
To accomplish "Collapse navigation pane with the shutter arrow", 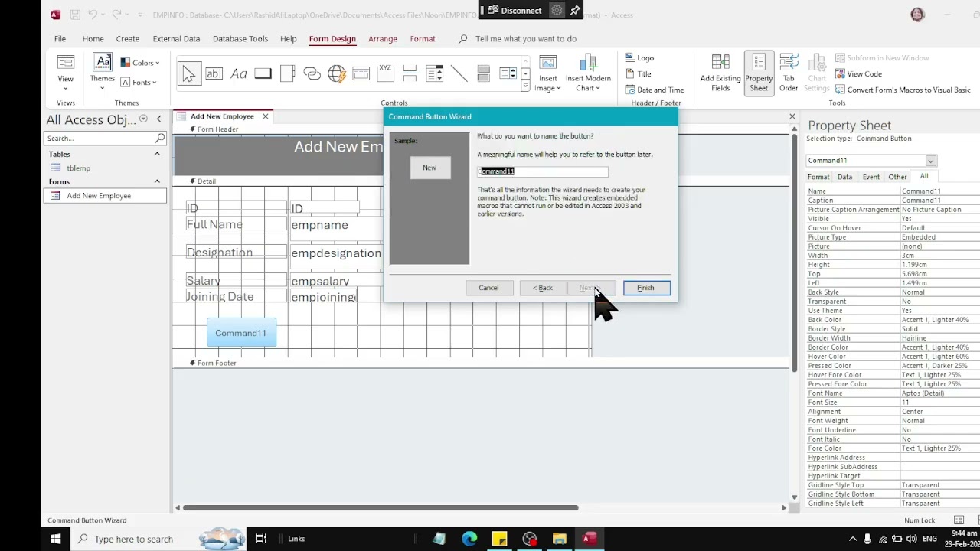I will click(x=159, y=119).
